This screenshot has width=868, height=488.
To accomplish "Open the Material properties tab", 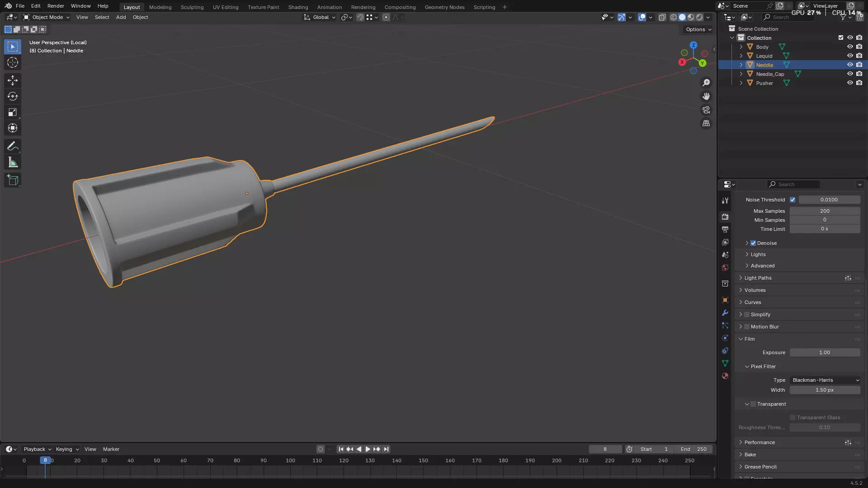I will pyautogui.click(x=725, y=376).
